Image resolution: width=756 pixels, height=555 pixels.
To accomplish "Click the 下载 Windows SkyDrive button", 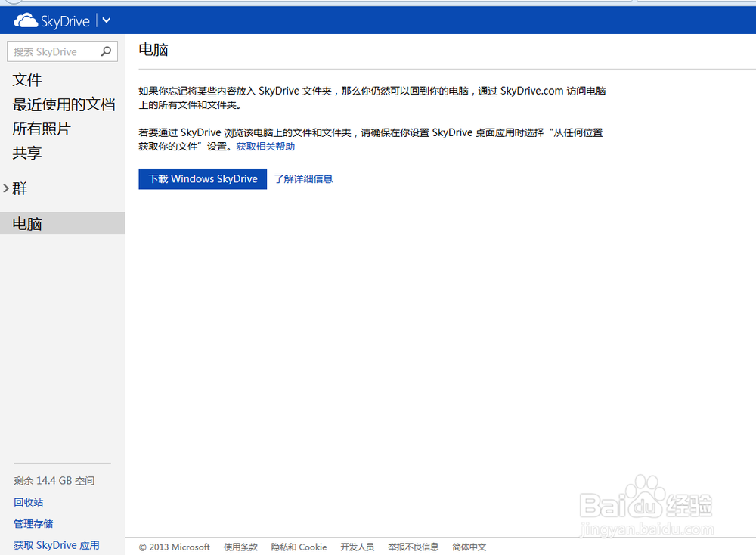I will pos(203,178).
